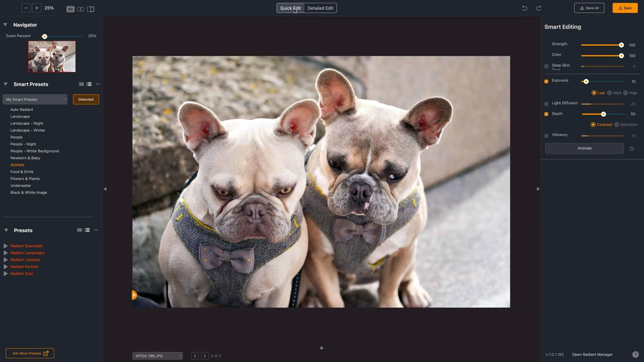Click the redo arrow in top bar

coord(539,8)
